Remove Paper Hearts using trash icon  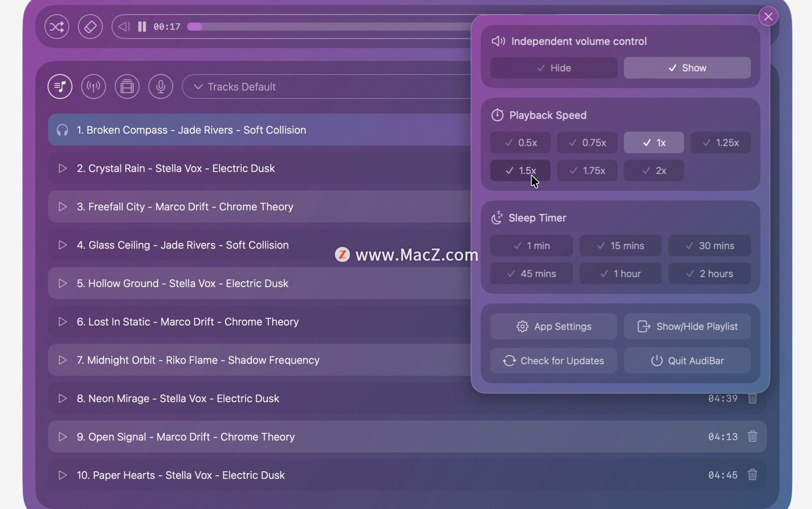click(x=752, y=475)
